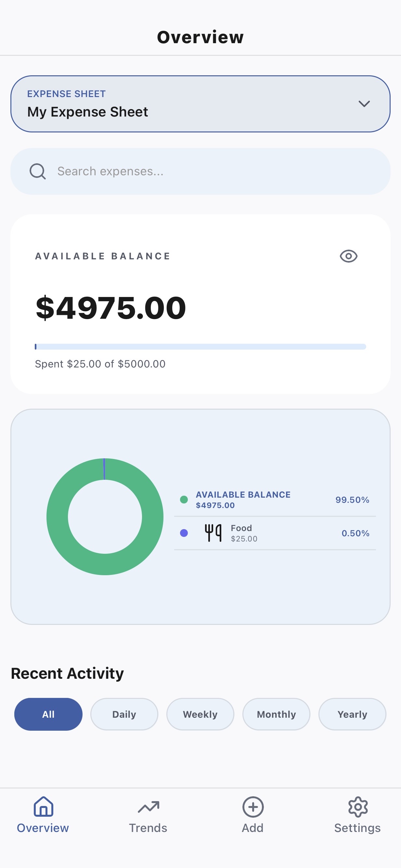Select the All activity filter
401x868 pixels.
click(x=48, y=714)
